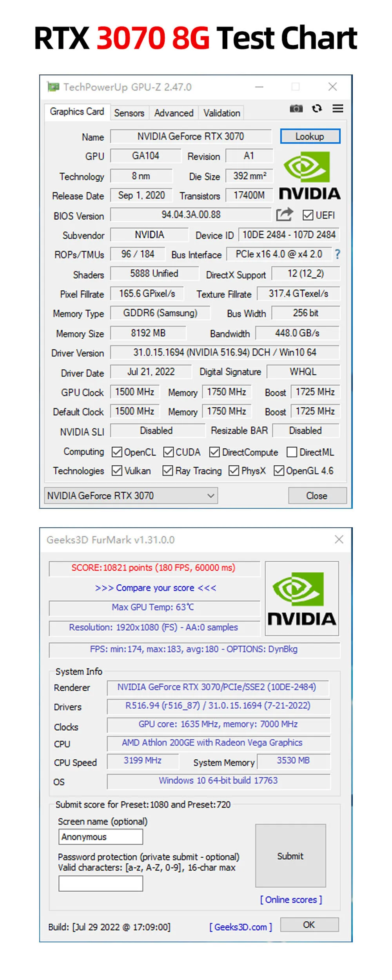This screenshot has width=392, height=980.
Task: Click the Driver Date Jul 21, 2022 value
Action: point(151,372)
